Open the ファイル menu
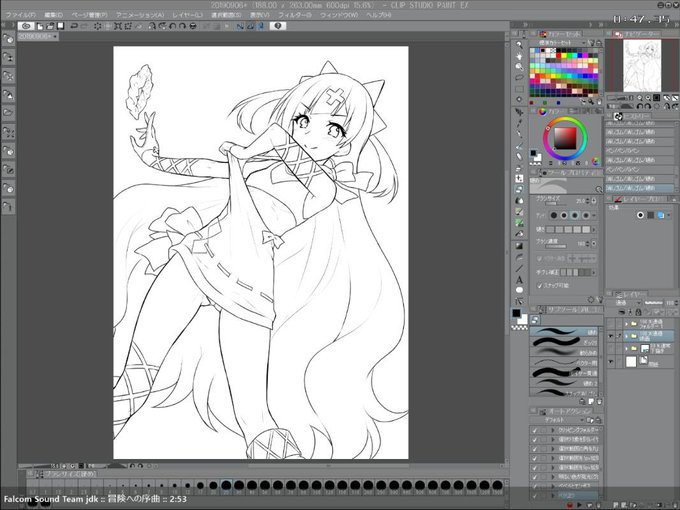680x510 pixels. coord(22,15)
